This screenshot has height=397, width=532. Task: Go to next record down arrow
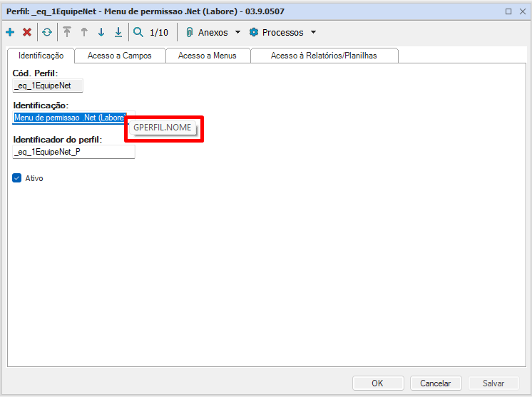[101, 32]
